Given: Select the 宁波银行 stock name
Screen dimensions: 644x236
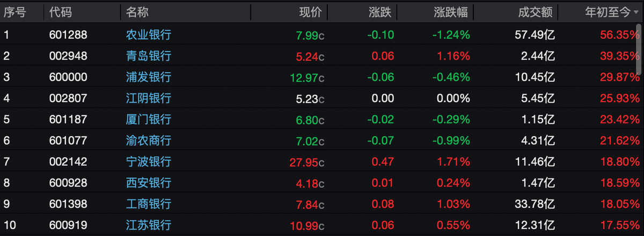Looking at the screenshot, I should (x=148, y=162).
